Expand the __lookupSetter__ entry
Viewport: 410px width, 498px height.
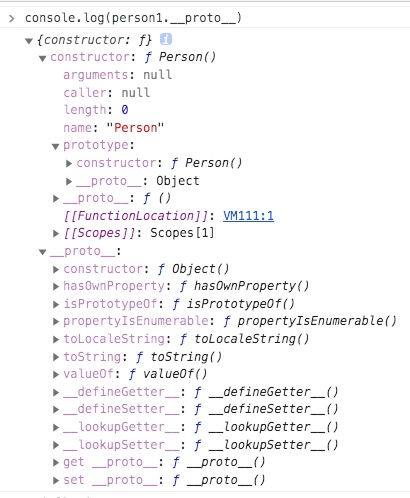(x=56, y=445)
